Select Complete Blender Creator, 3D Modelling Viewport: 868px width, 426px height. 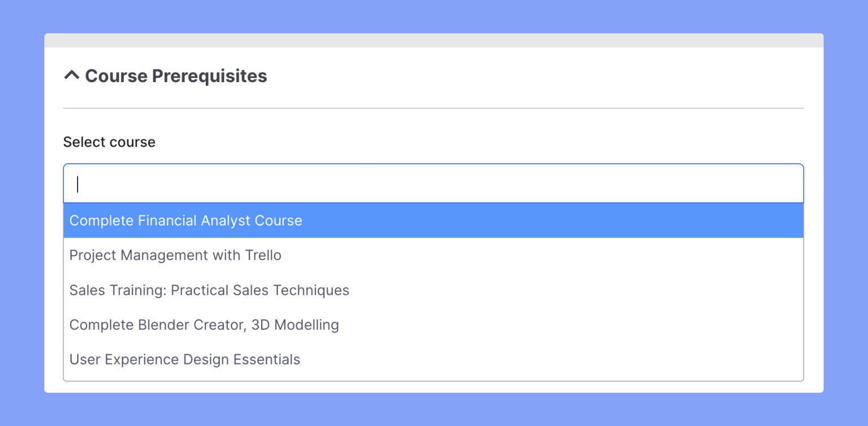(x=204, y=325)
